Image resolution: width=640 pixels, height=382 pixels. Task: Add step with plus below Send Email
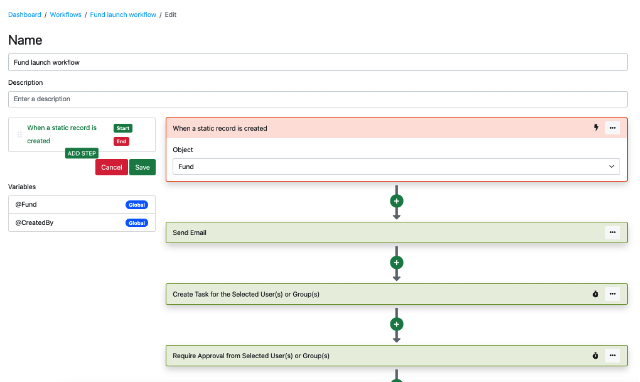click(396, 262)
